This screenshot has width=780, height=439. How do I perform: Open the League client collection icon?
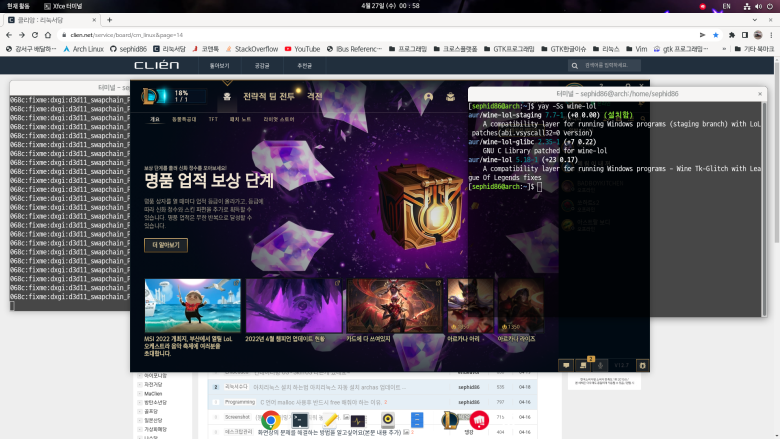(450, 97)
